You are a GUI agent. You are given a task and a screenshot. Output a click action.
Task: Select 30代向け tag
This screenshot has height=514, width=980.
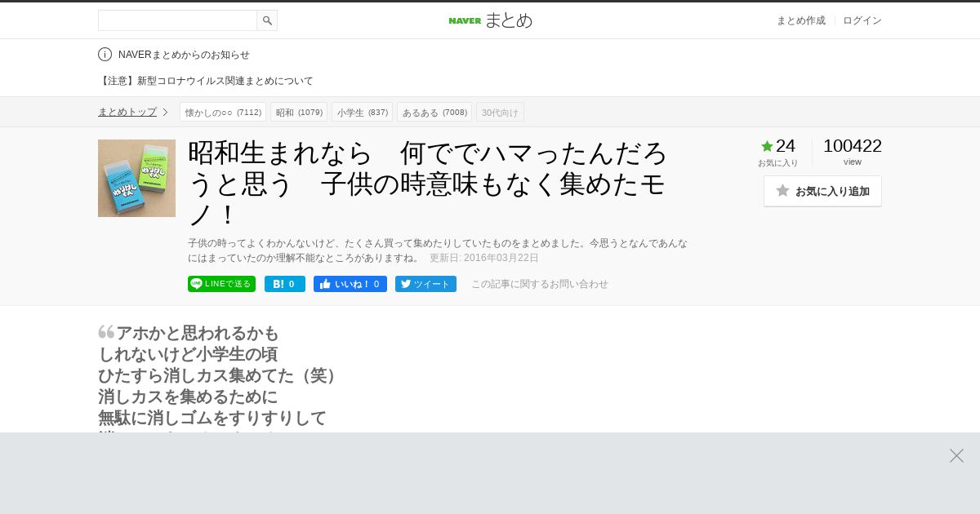[500, 112]
